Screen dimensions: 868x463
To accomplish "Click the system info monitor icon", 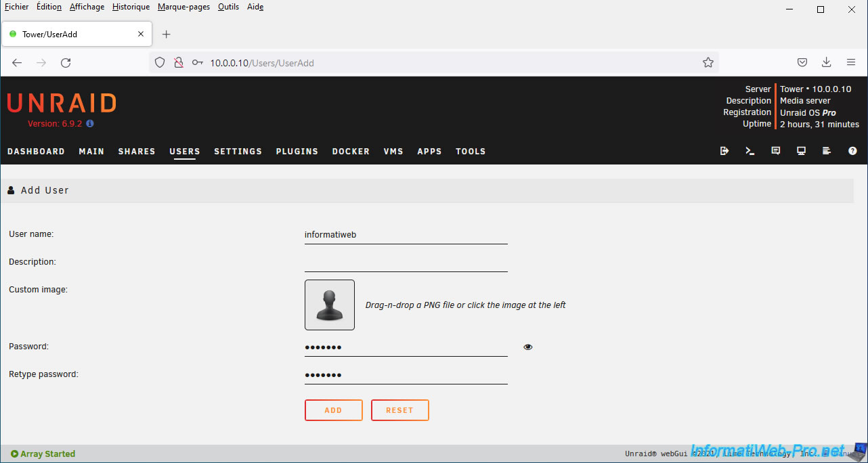I will click(x=801, y=151).
